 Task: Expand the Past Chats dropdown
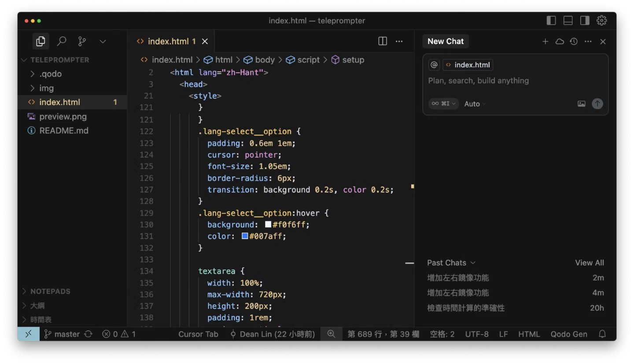[x=451, y=263]
